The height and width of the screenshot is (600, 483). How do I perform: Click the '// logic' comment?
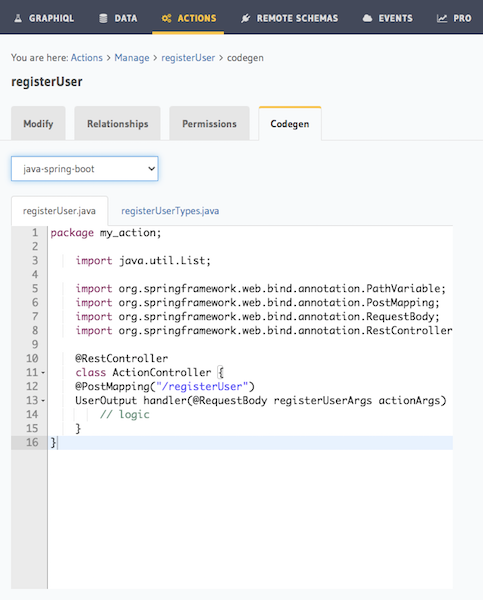coord(124,414)
